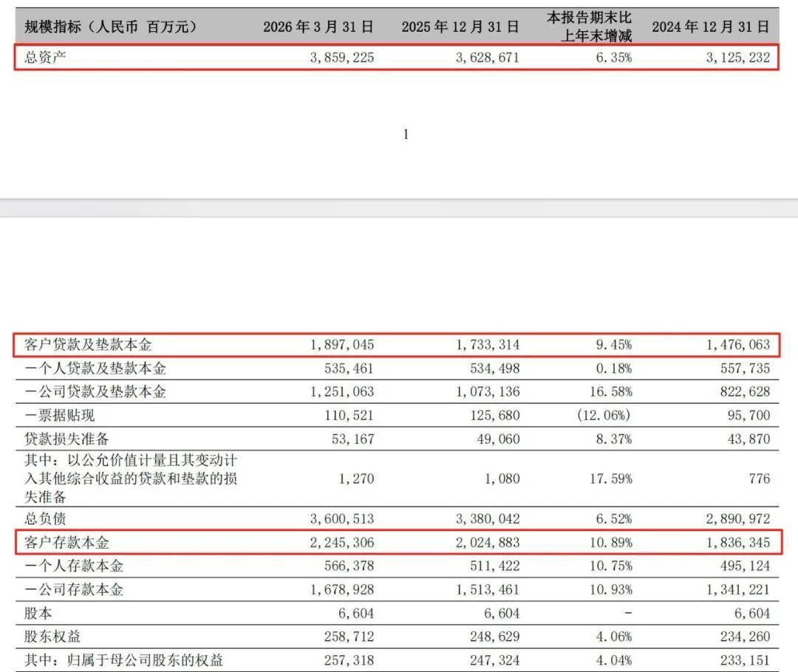798x672 pixels.
Task: Select corporate loan value 1,251,063
Action: [x=342, y=391]
